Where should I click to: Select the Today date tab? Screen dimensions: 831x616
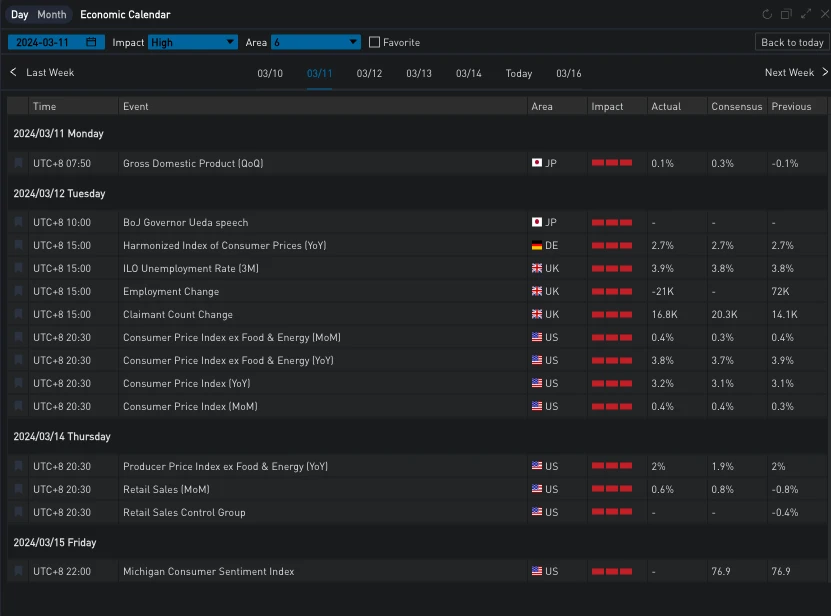(x=518, y=73)
